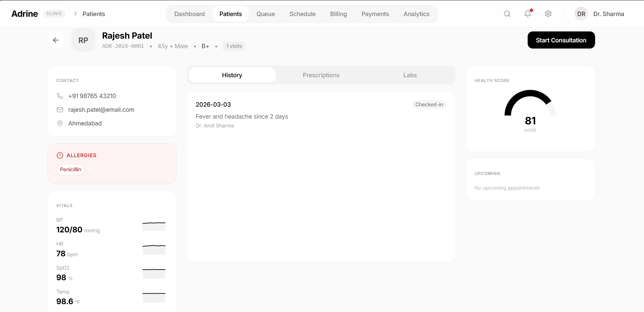The height and width of the screenshot is (312, 644).
Task: Open settings with the gear icon
Action: [x=548, y=14]
